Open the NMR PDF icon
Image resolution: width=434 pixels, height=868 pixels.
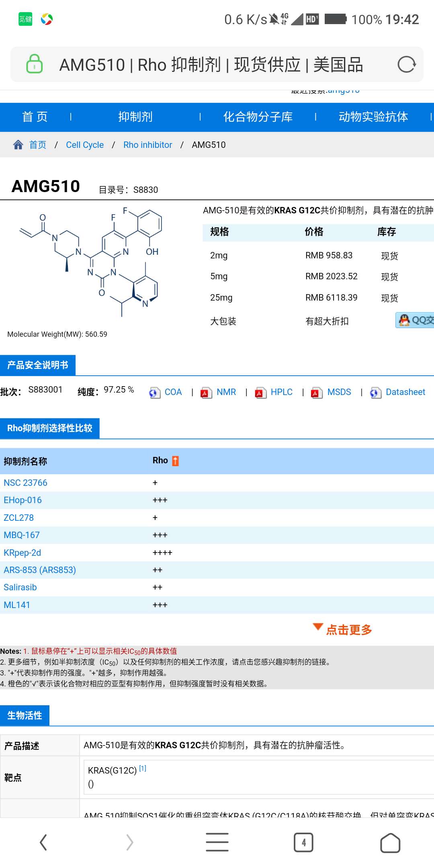pos(206,393)
